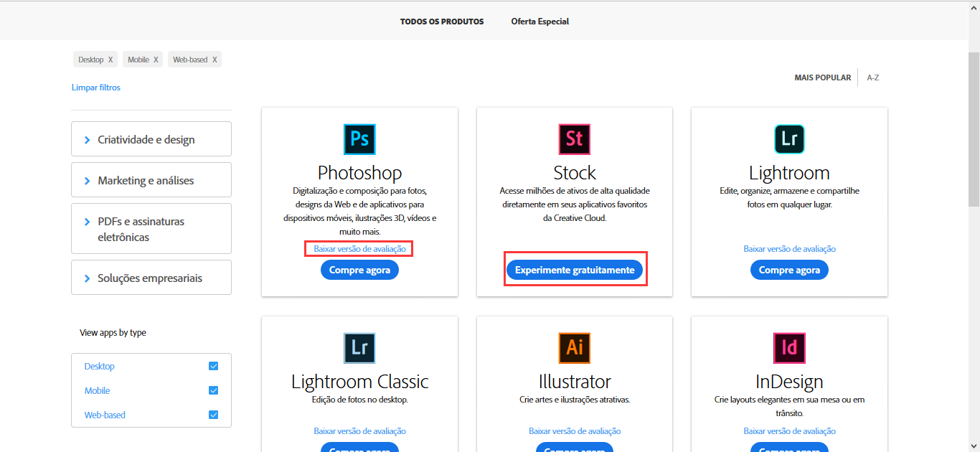
Task: Sort products by A-Z
Action: coord(873,77)
